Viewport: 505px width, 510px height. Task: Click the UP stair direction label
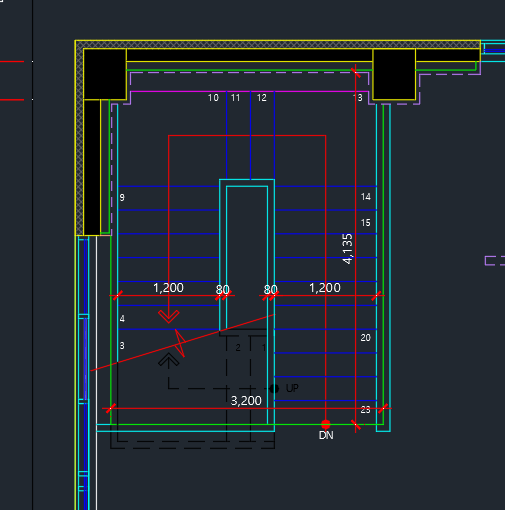click(x=292, y=388)
